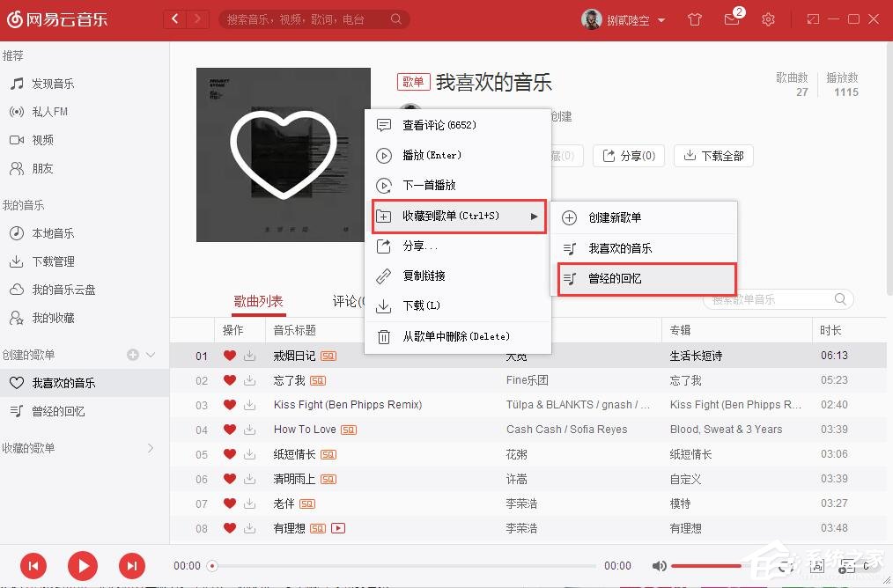
Task: Click the 下载全部 button
Action: point(713,156)
